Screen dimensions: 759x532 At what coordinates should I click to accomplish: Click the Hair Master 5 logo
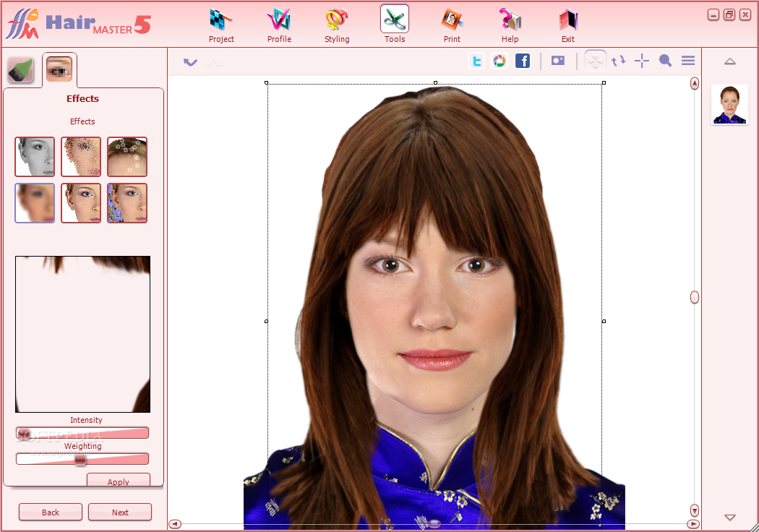(x=78, y=24)
